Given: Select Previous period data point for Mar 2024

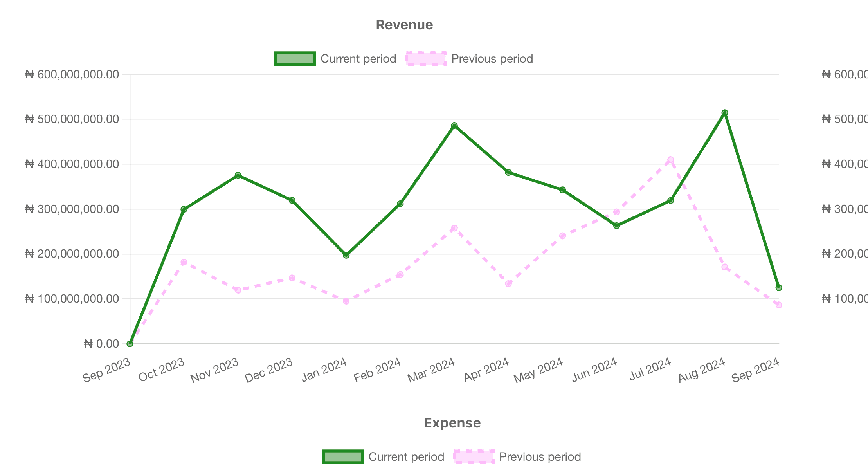Looking at the screenshot, I should (x=454, y=228).
